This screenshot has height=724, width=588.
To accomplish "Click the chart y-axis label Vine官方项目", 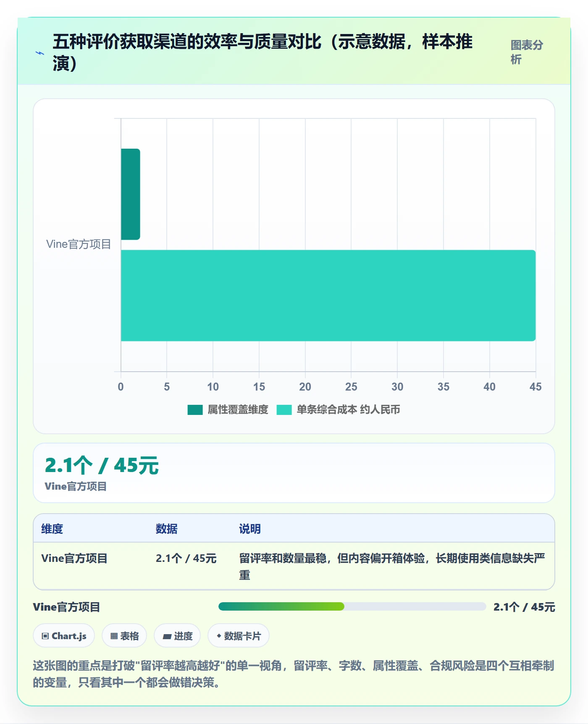I will point(79,244).
